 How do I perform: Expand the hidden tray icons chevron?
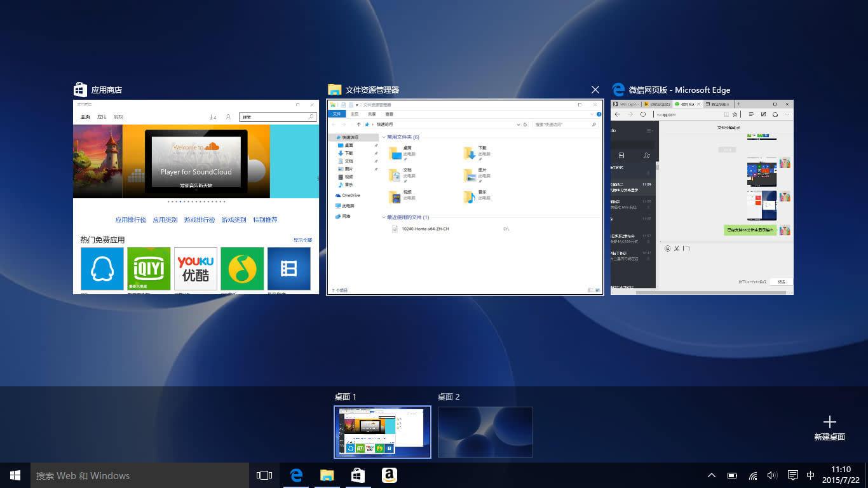712,475
